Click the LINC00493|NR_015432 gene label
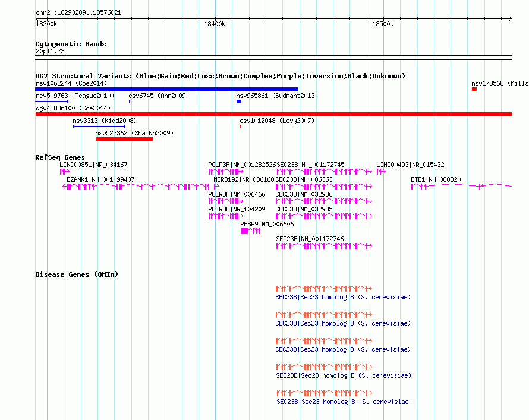 pyautogui.click(x=410, y=165)
